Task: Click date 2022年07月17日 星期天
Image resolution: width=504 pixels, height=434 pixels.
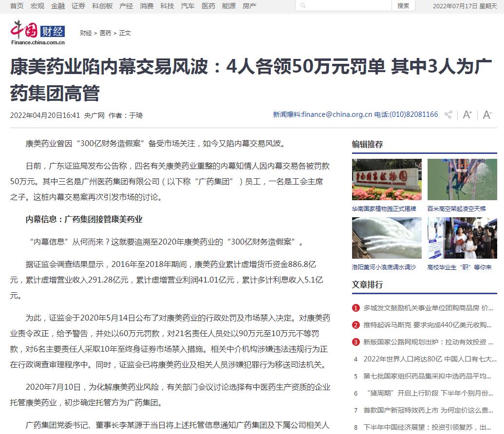Action: click(465, 6)
